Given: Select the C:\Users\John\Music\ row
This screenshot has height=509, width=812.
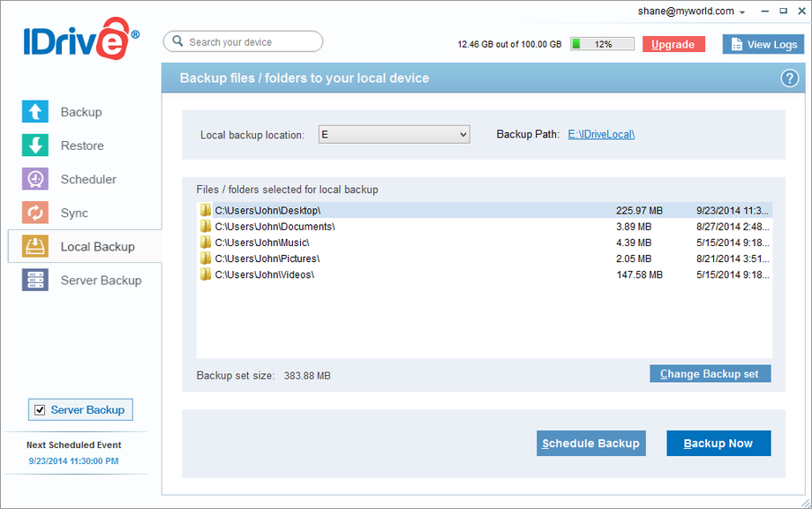Looking at the screenshot, I should tap(485, 243).
